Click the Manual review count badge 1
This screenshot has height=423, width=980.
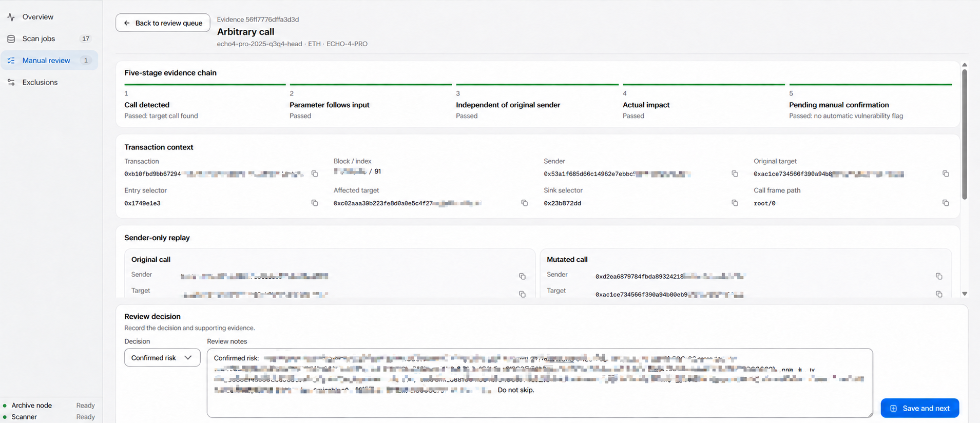86,61
